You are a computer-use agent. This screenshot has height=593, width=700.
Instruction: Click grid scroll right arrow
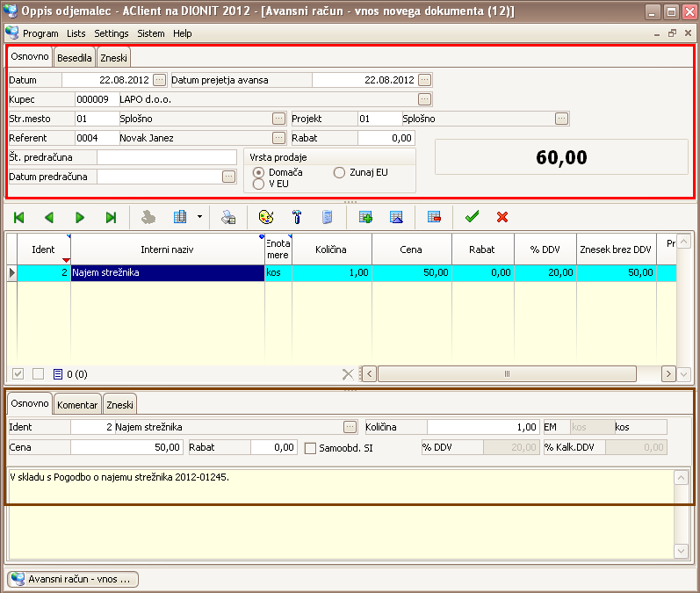[x=668, y=373]
